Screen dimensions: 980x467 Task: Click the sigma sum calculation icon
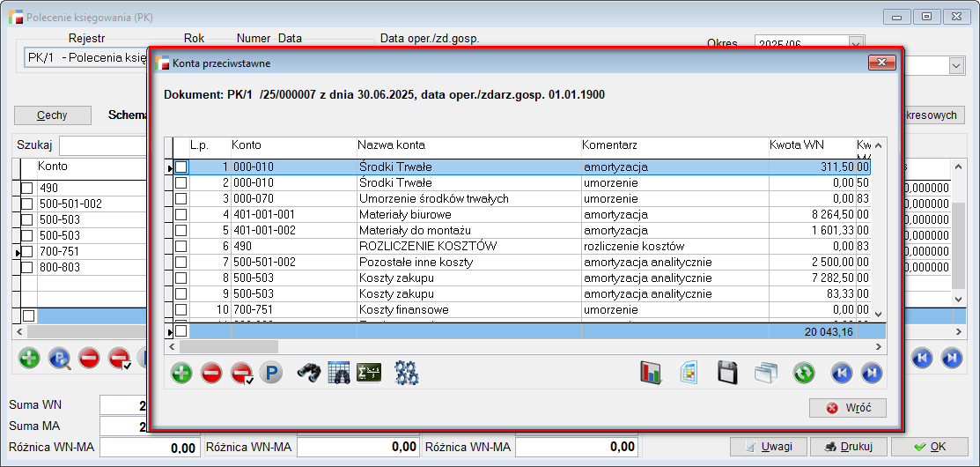tap(369, 373)
